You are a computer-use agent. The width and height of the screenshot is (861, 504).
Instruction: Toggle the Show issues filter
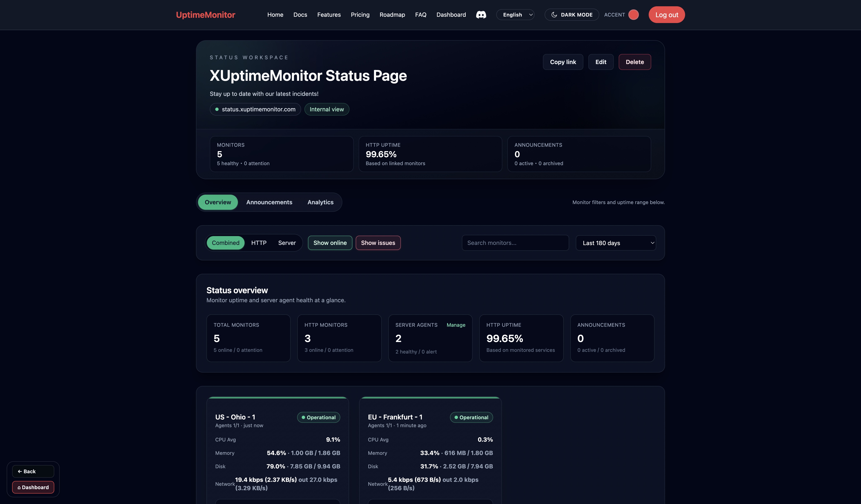[x=378, y=243]
